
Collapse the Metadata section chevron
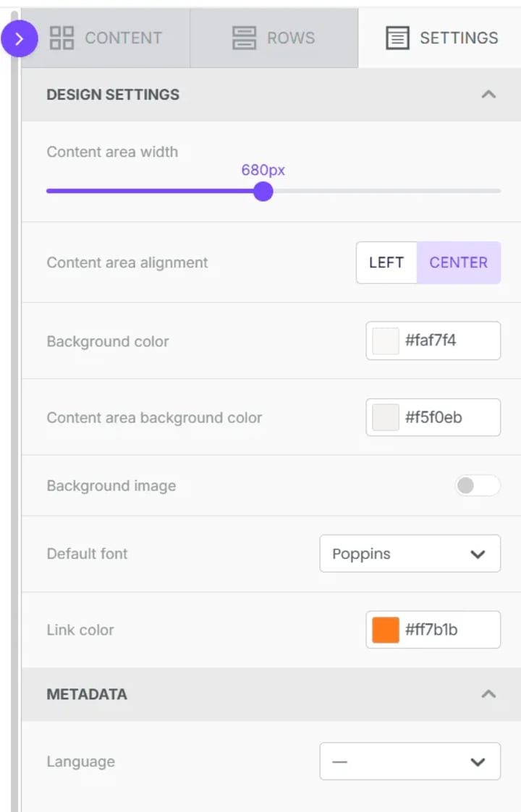(488, 694)
